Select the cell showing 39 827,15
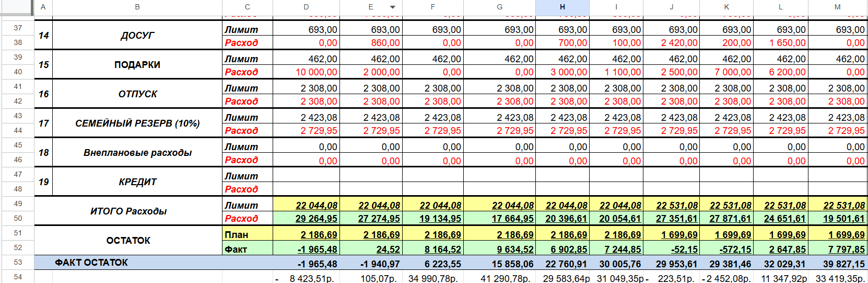 837,264
